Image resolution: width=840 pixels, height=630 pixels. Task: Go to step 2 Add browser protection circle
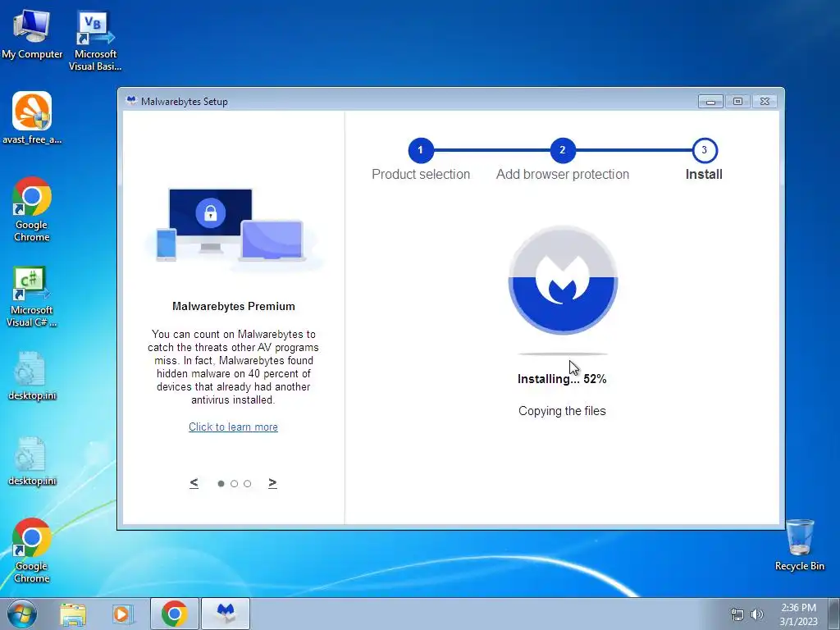[563, 150]
